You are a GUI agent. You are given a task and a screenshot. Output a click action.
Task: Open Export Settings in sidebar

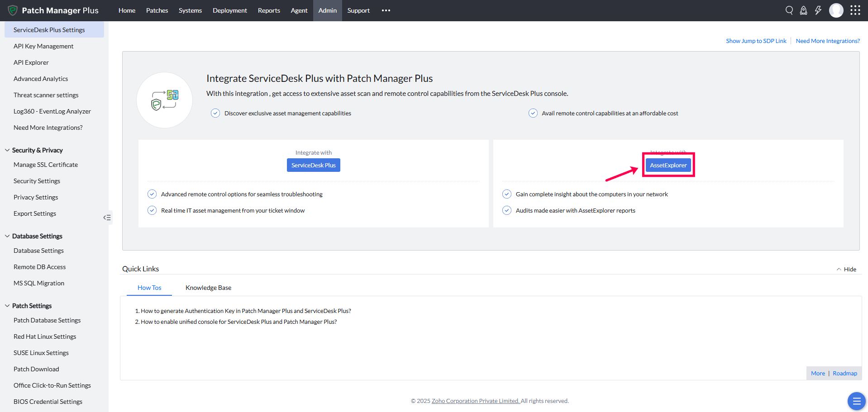35,213
